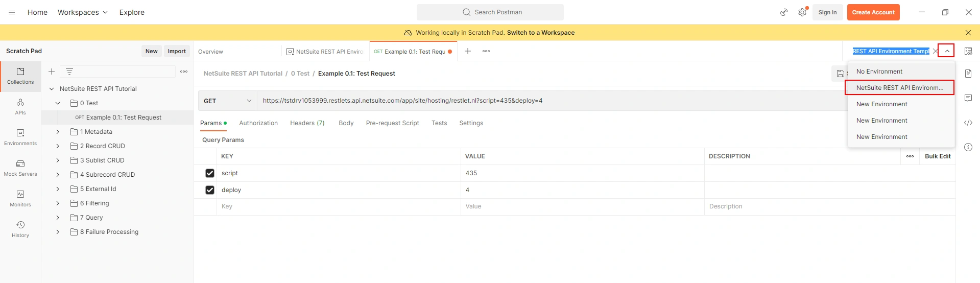Open the Authorization request tab
This screenshot has height=283, width=980.
[258, 123]
